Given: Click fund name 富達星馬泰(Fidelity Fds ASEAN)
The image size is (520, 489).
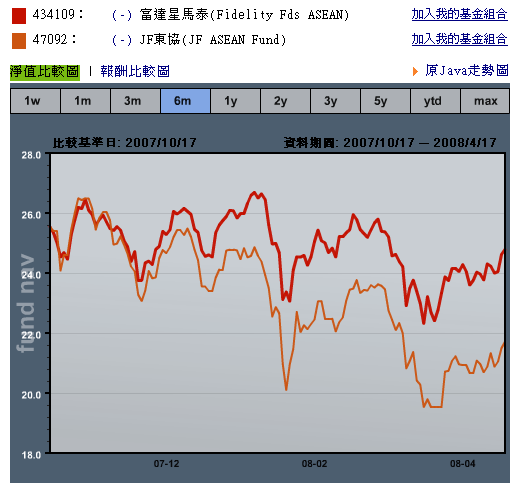Looking at the screenshot, I should click(x=244, y=15).
